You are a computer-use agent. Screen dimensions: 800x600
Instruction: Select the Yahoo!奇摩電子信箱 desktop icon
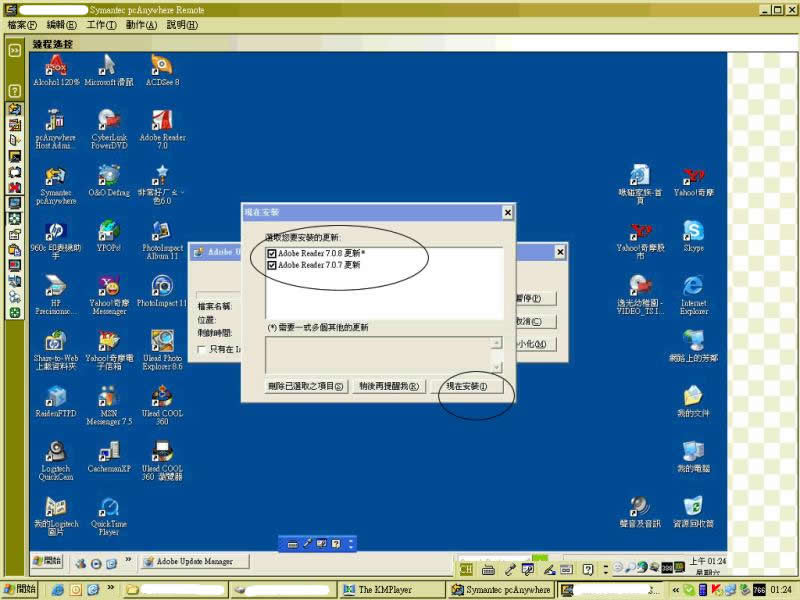109,351
